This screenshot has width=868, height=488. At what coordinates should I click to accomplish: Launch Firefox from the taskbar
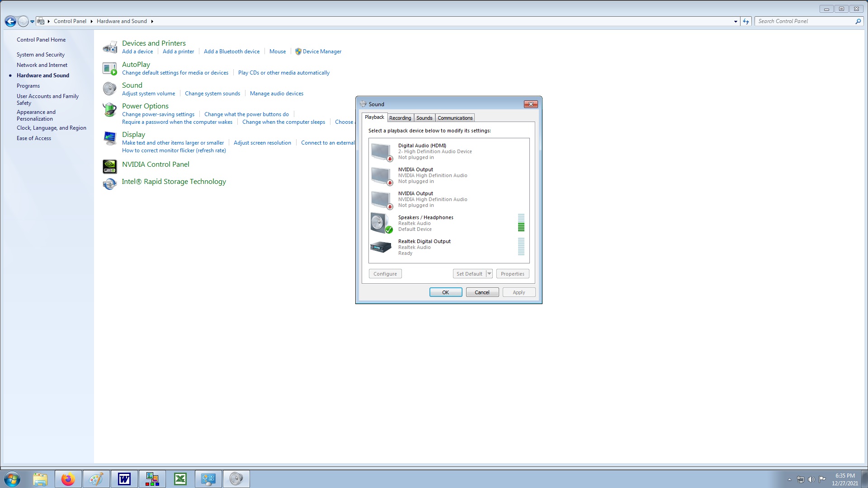pyautogui.click(x=68, y=479)
